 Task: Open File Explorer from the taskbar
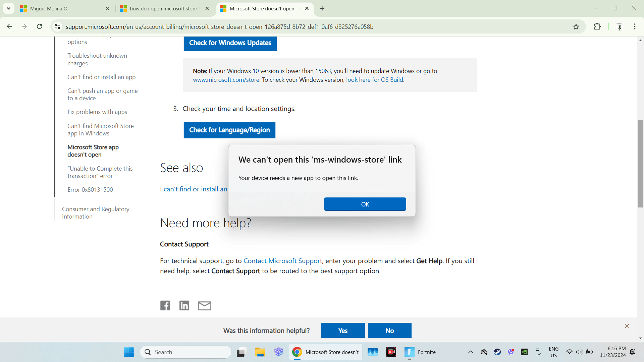point(260,352)
